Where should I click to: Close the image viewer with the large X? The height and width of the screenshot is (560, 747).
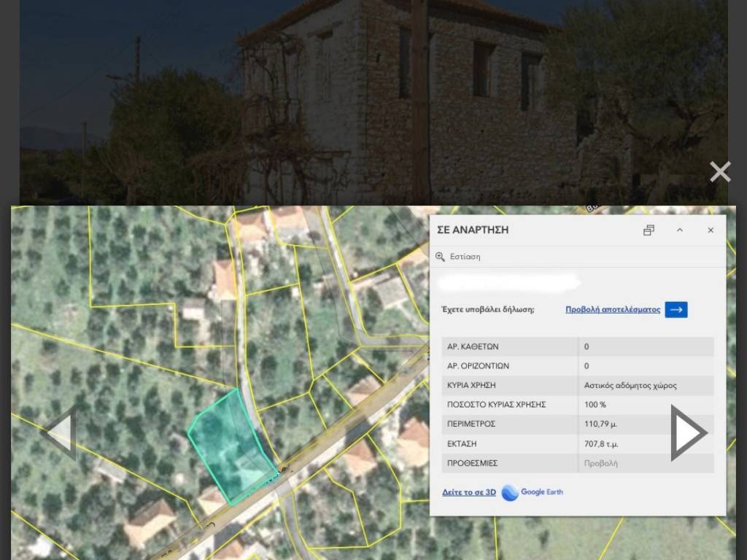pos(719,172)
